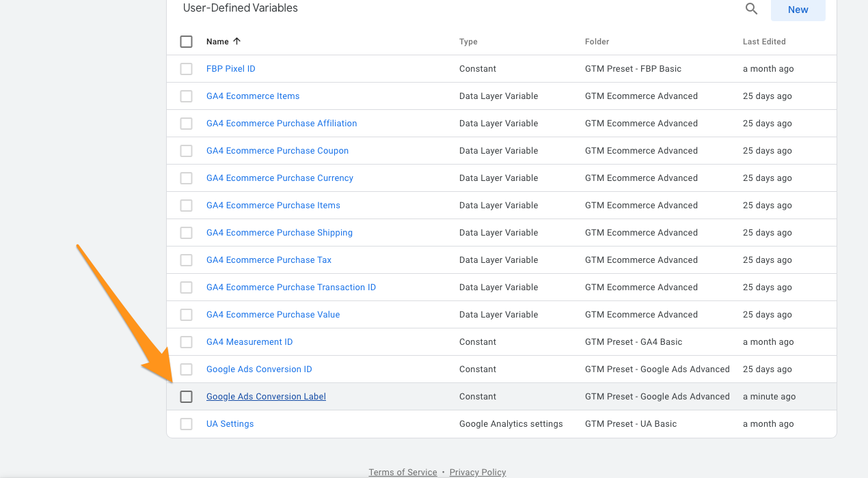Tick Google Ads Conversion ID checkbox

click(187, 369)
